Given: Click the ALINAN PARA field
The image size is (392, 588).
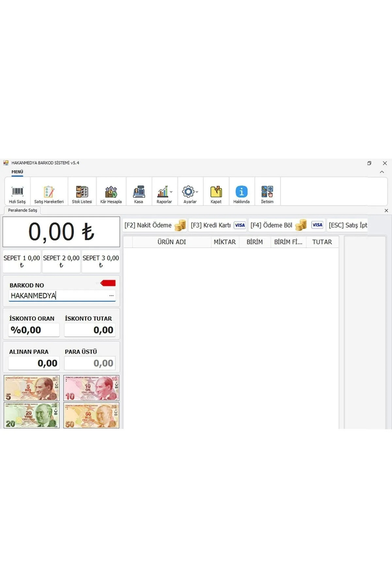Looking at the screenshot, I should (34, 363).
